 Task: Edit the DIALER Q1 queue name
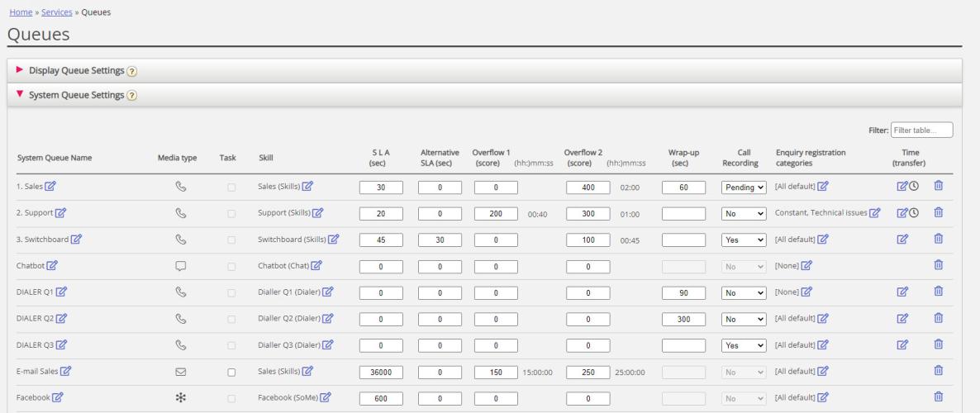[61, 292]
